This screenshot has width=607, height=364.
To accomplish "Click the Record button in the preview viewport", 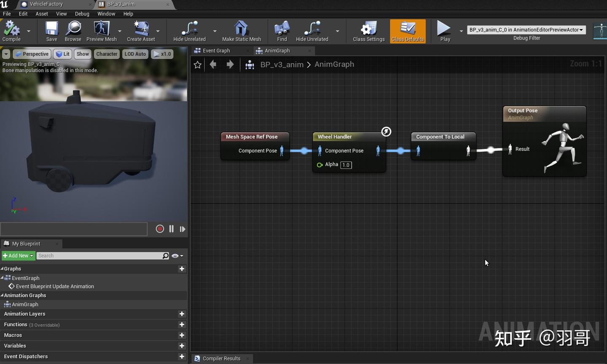I will [160, 229].
